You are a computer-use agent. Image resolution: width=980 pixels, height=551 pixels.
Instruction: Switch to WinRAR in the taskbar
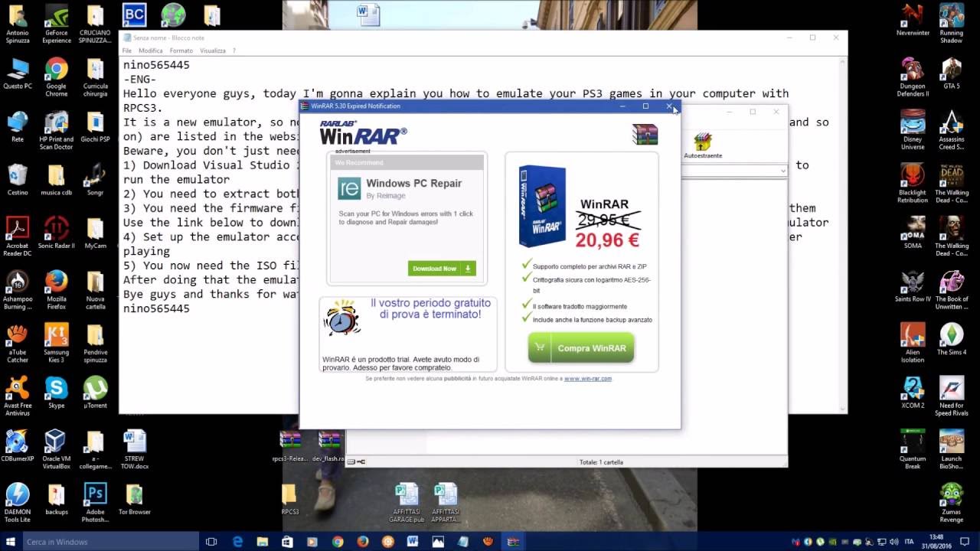pos(513,542)
